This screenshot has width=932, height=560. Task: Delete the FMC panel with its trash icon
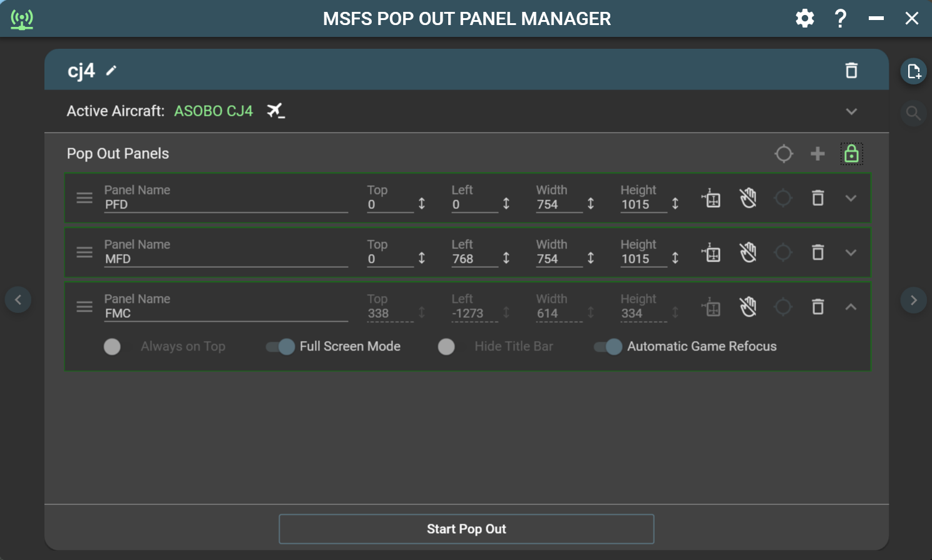tap(817, 307)
